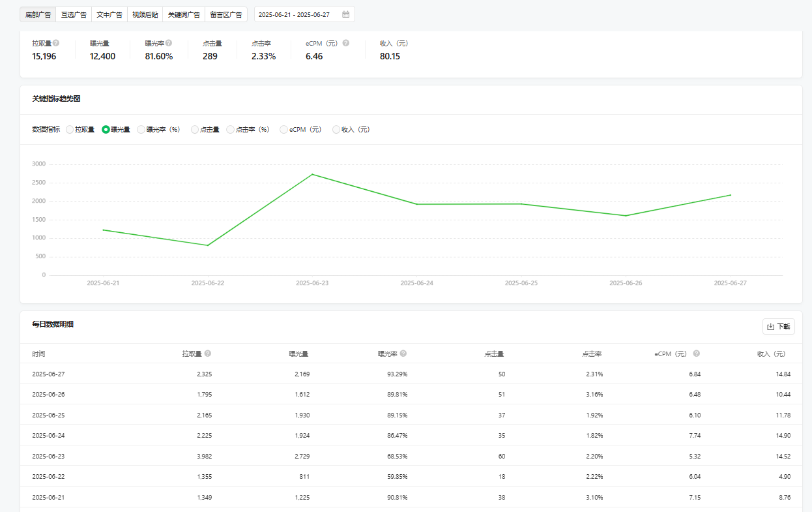Viewport: 812px width, 512px height.
Task: Click the 点击量 column header in table
Action: 495,354
